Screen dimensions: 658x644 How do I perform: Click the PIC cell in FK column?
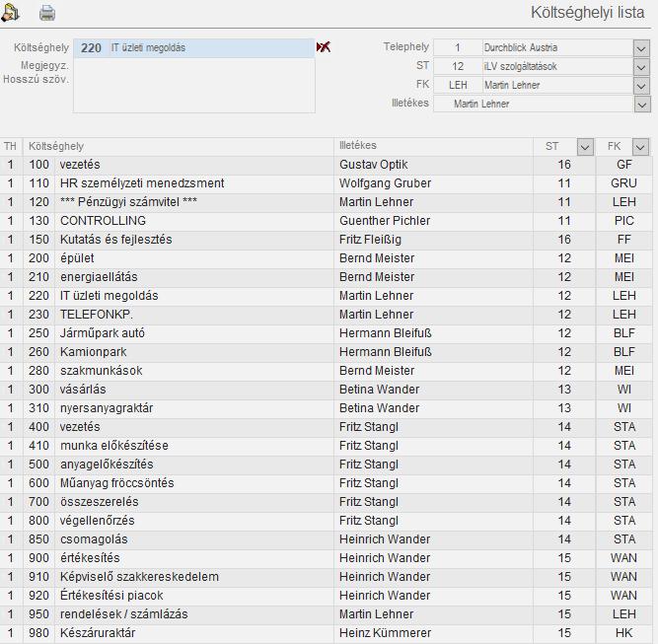[x=624, y=221]
